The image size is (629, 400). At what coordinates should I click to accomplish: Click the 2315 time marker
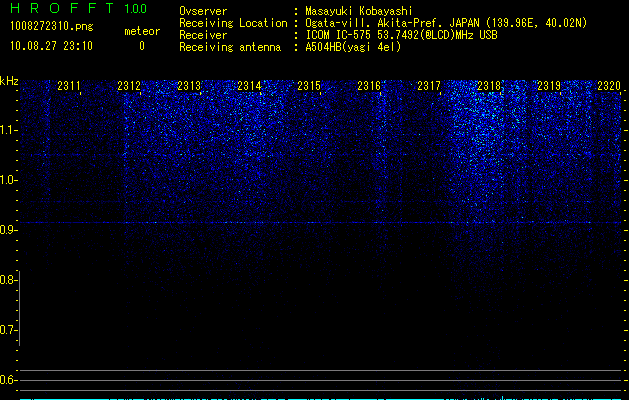point(309,85)
